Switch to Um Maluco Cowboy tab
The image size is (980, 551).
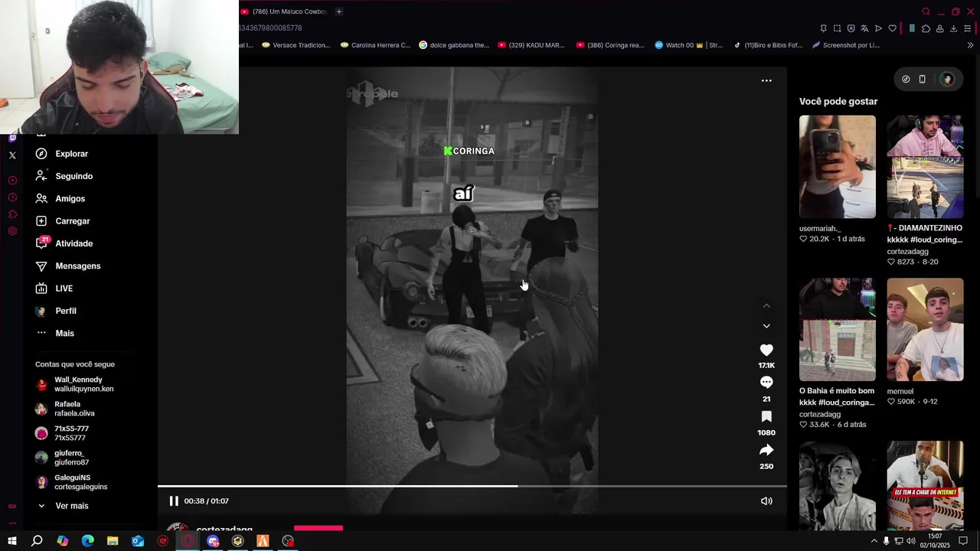pos(284,11)
